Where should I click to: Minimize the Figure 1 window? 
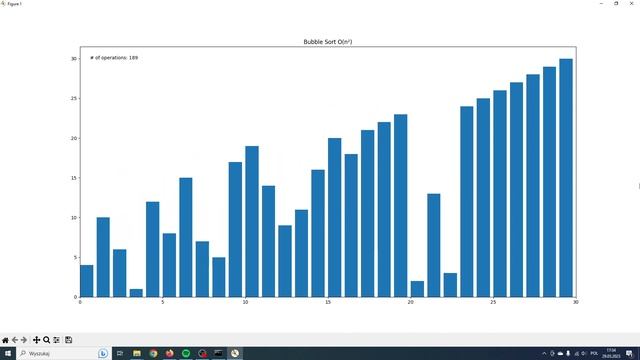pyautogui.click(x=601, y=3)
